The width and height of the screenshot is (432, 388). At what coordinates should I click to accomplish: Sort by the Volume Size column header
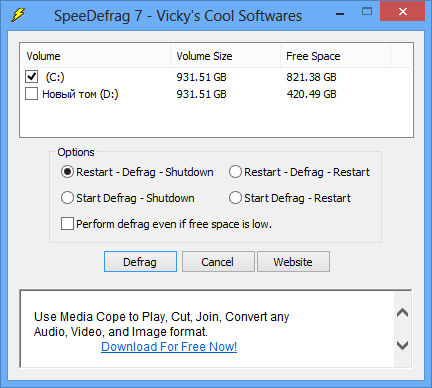(225, 56)
